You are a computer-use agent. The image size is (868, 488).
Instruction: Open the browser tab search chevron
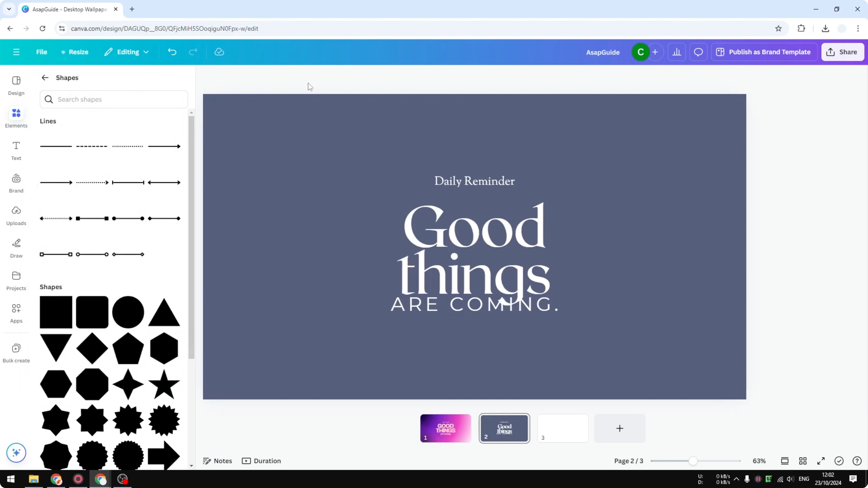click(9, 9)
